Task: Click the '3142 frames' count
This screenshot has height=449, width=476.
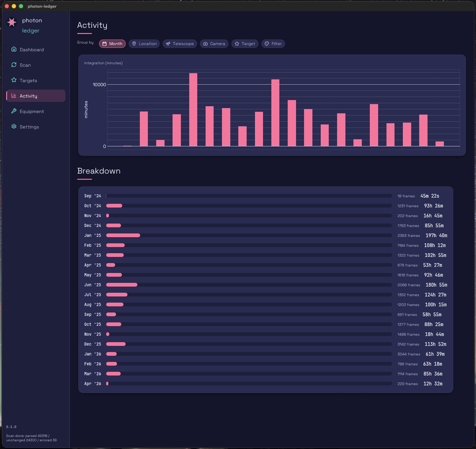Action: (408, 344)
